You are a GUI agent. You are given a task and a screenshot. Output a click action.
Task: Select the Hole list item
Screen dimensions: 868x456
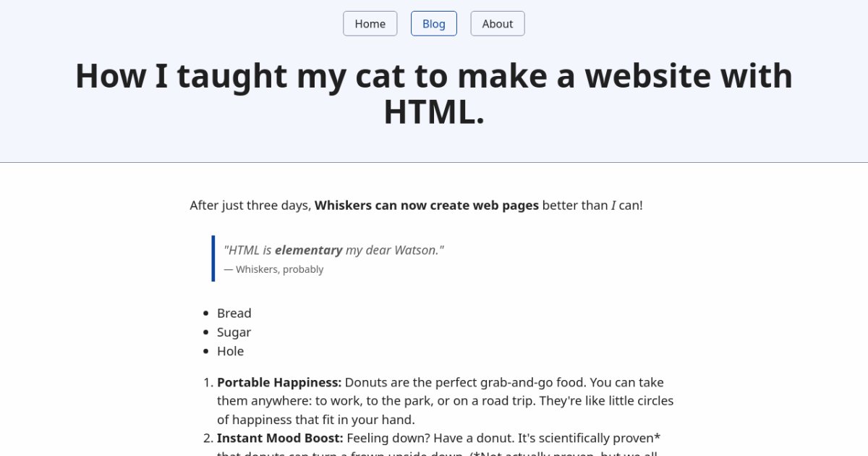[x=230, y=351]
